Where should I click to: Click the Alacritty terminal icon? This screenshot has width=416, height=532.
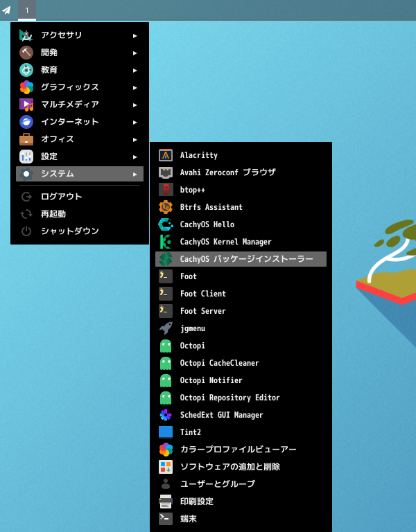click(166, 155)
